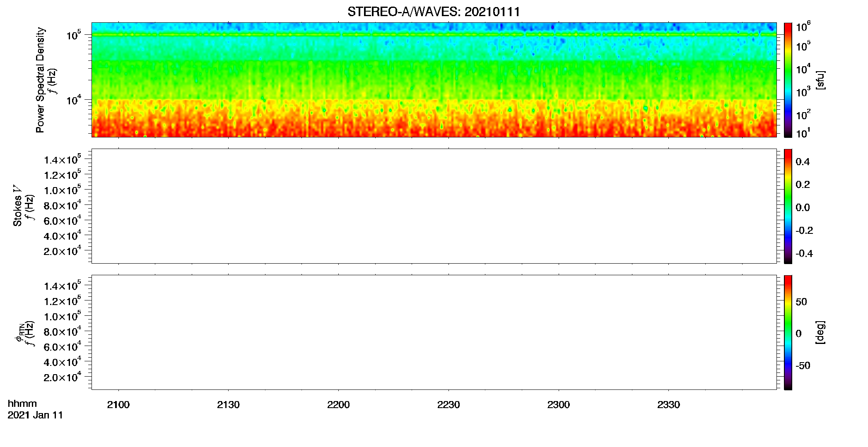Viewport: 868px width, 447px height.
Task: Click the φ RTN axis title of the bottom panel
Action: pyautogui.click(x=20, y=332)
